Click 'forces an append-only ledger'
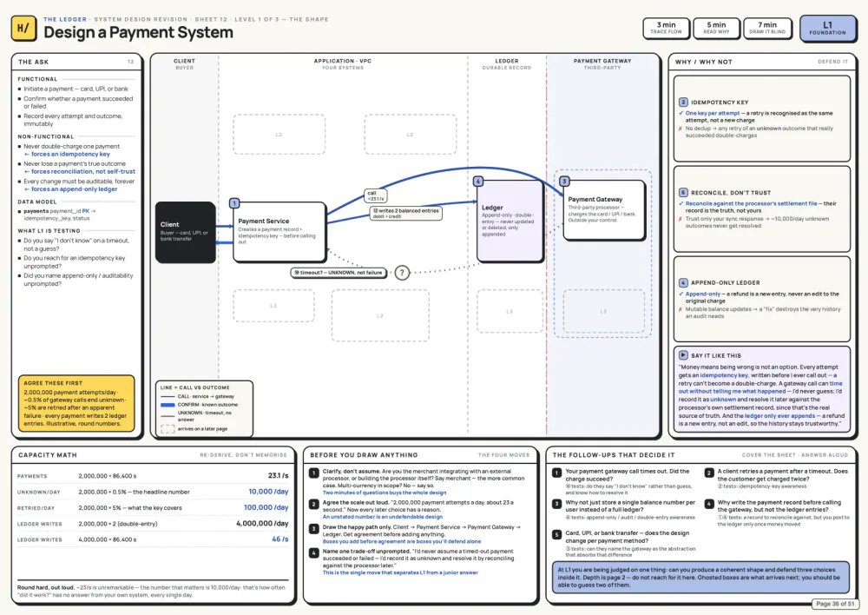This screenshot has height=615, width=868. 71,189
